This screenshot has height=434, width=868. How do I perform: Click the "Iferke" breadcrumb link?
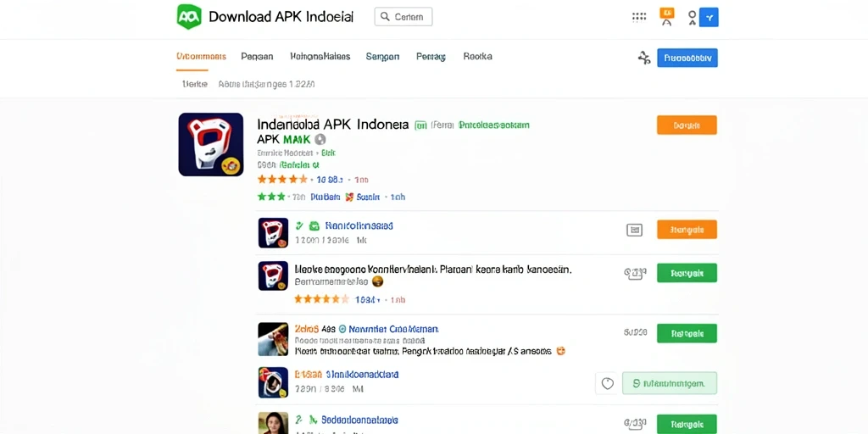(195, 85)
